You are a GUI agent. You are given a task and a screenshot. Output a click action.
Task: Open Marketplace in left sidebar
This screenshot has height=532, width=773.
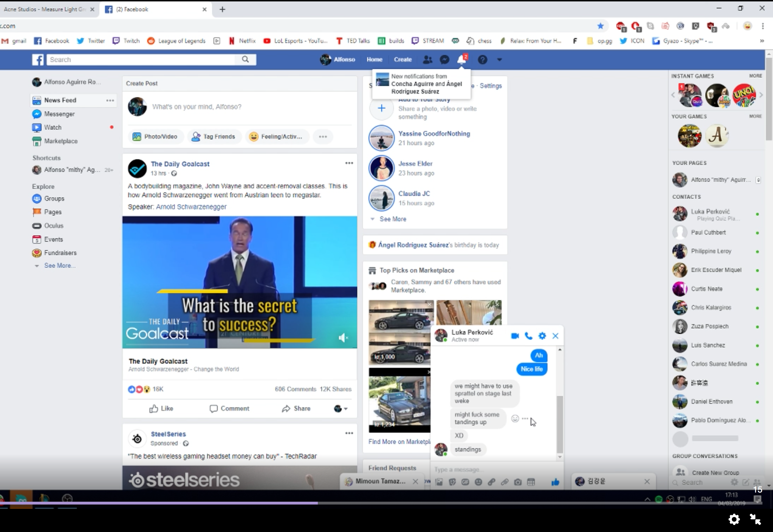61,141
